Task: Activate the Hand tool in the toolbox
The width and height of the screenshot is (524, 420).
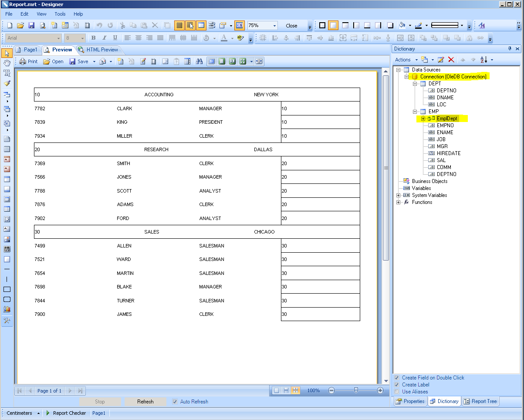Action: [x=7, y=63]
